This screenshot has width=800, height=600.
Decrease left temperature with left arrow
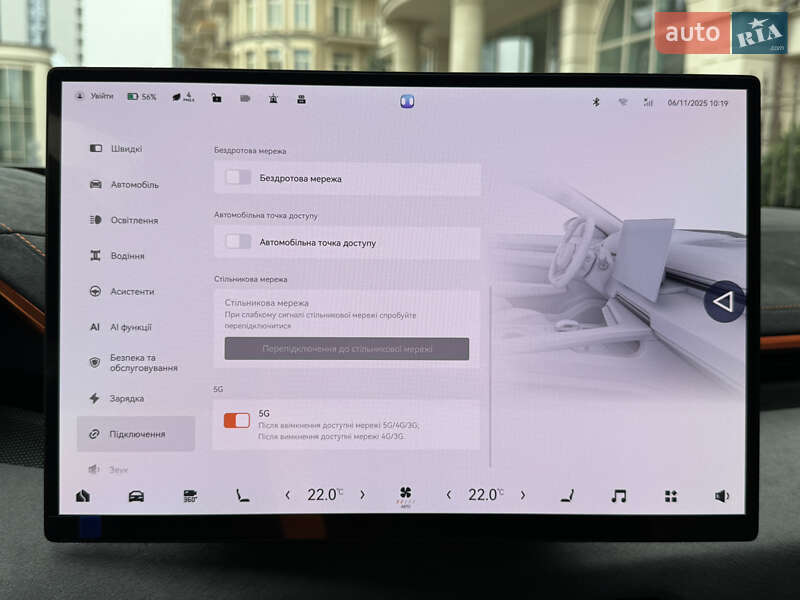[x=288, y=495]
